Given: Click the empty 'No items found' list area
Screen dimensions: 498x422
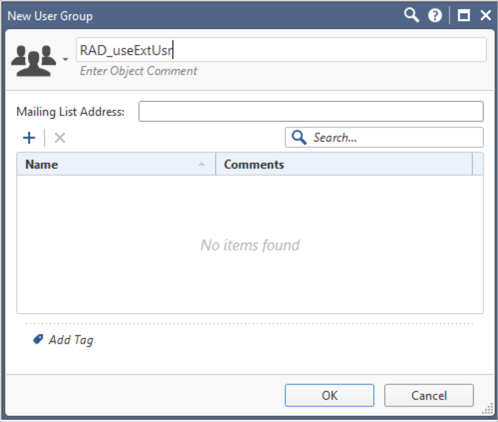Looking at the screenshot, I should (250, 245).
